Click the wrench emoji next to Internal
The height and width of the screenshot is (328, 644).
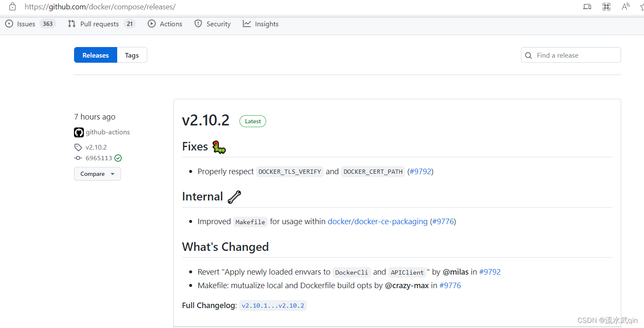234,197
